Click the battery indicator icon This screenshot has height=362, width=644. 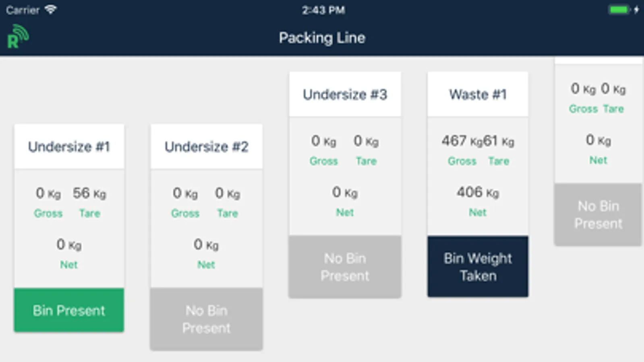(x=619, y=10)
